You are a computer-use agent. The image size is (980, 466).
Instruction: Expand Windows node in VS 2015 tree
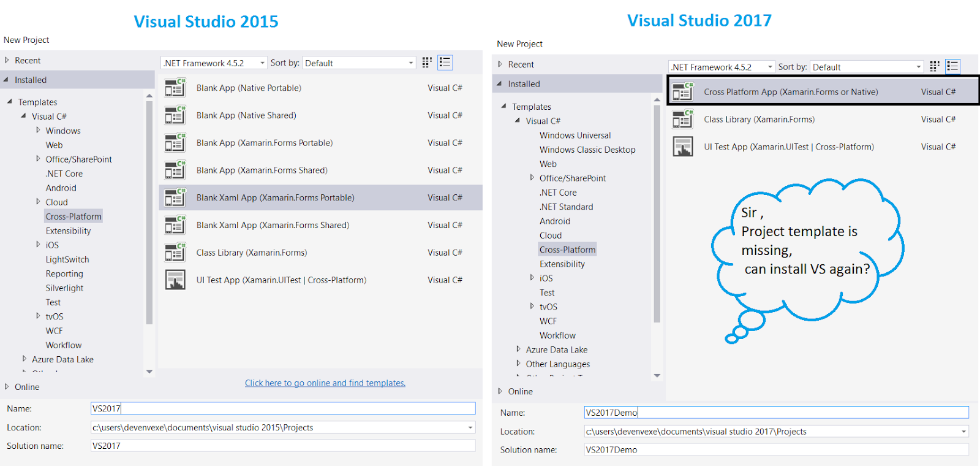point(38,130)
